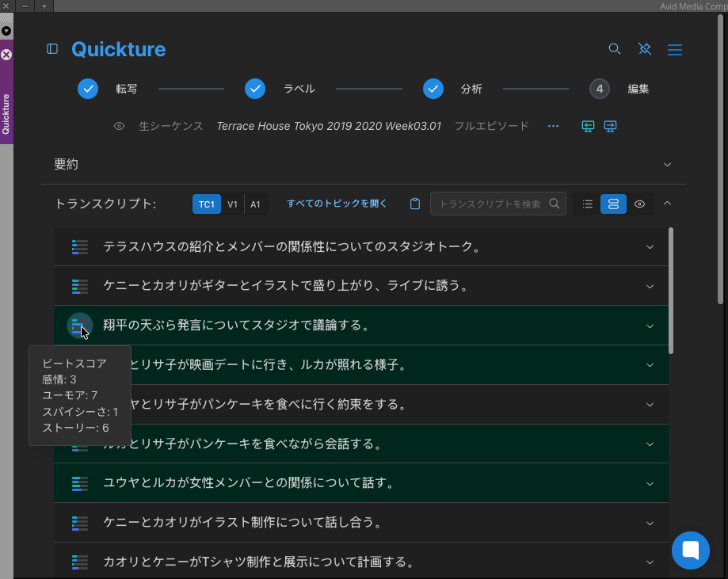Select the 分析 step label
Viewport: 728px width, 579px height.
coord(471,89)
